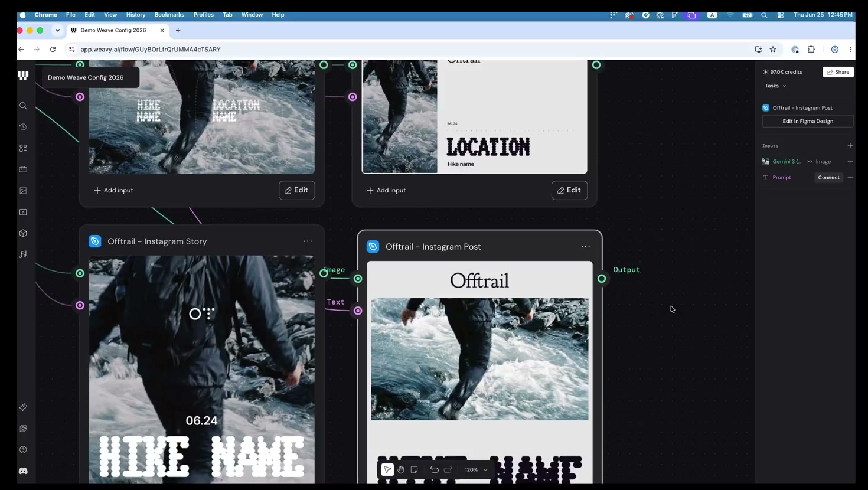
Task: Click the gallery icon above help icon
Action: [x=23, y=429]
